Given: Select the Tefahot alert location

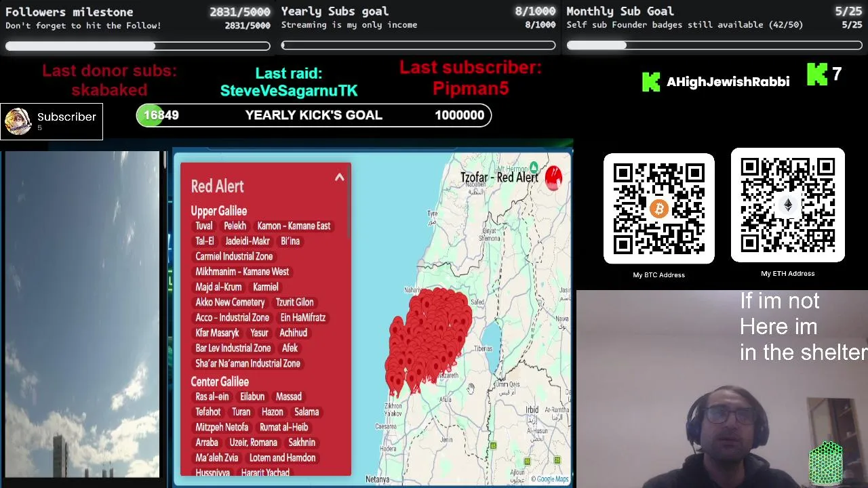Looking at the screenshot, I should (208, 411).
